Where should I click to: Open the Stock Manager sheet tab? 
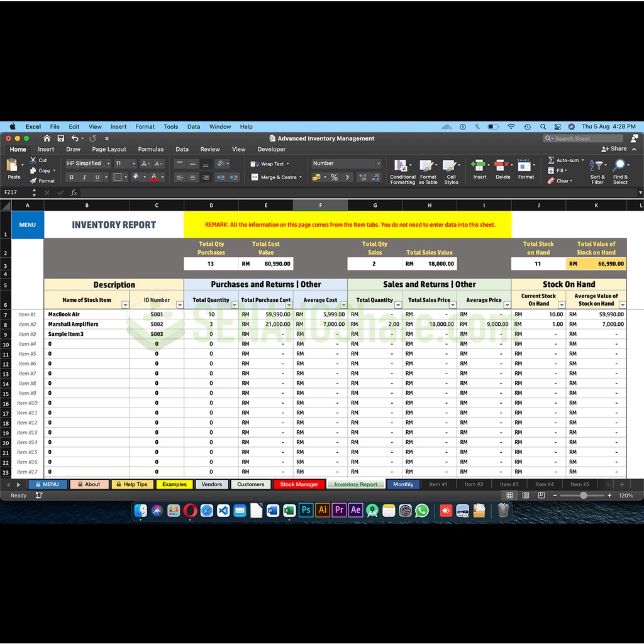point(299,484)
